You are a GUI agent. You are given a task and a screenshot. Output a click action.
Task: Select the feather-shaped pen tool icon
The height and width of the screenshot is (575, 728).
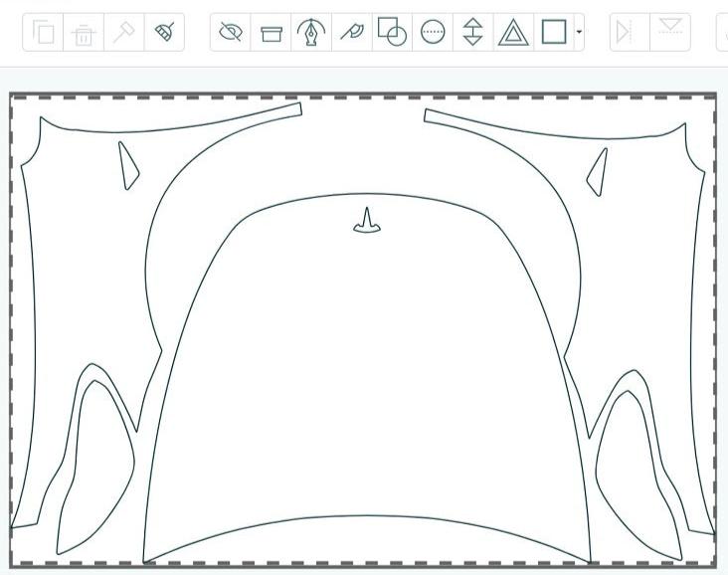(x=351, y=33)
